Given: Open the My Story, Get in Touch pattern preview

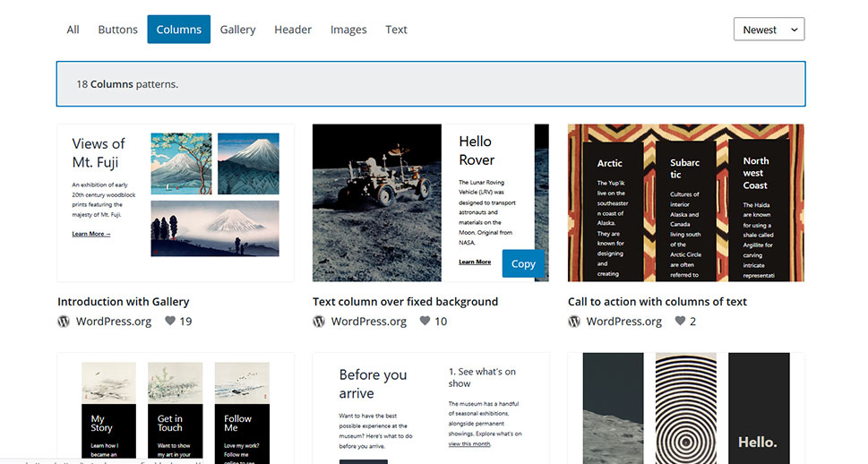Looking at the screenshot, I should point(176,408).
